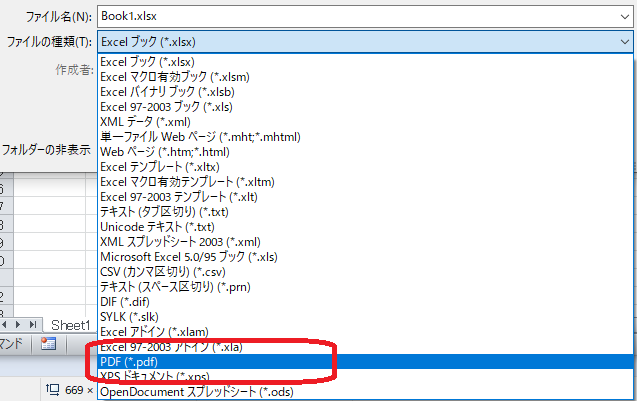
Task: Select テキスト (タブ区切り) (*.txt)
Action: (x=366, y=212)
